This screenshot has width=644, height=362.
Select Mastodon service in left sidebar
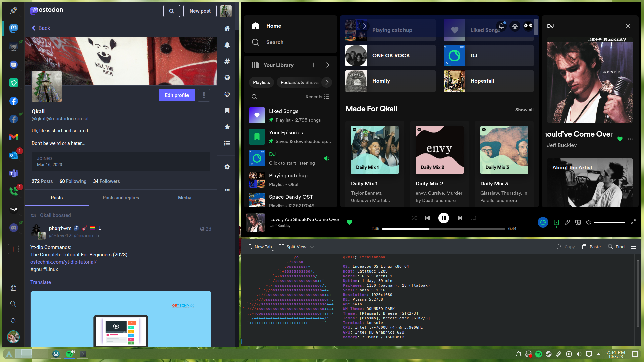coord(13,28)
